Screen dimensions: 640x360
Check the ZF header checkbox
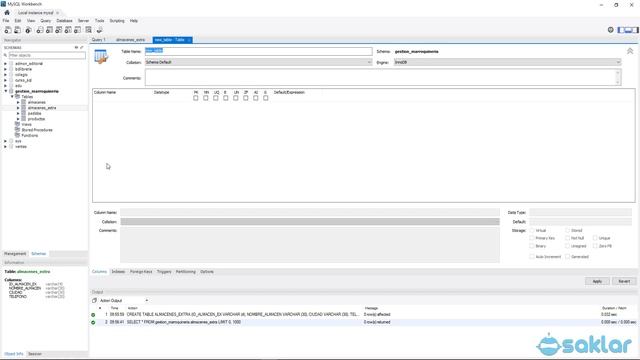(x=246, y=98)
